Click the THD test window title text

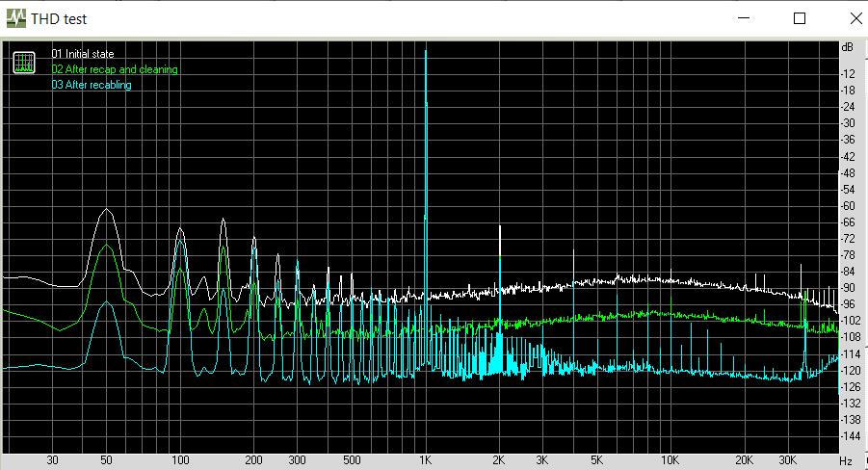(x=59, y=19)
